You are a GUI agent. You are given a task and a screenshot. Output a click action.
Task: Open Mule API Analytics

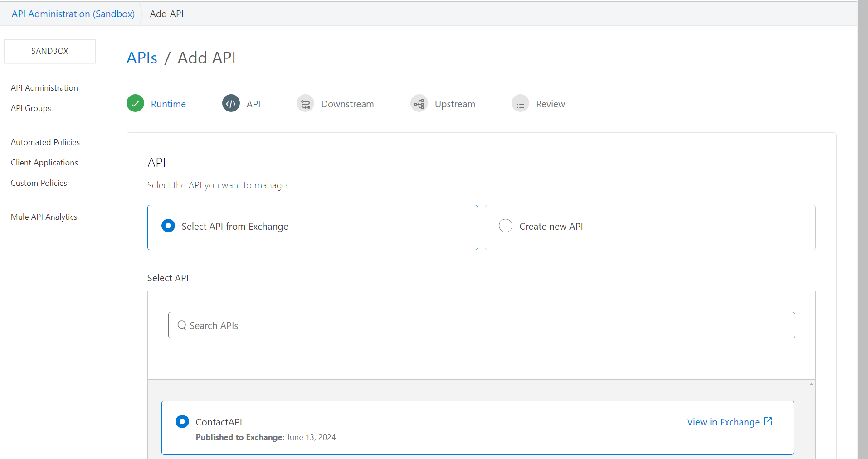tap(44, 217)
